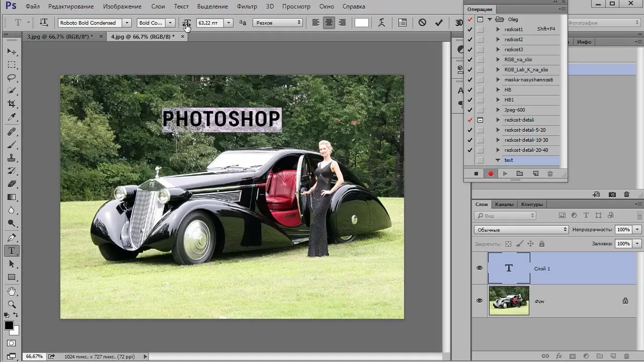This screenshot has height=362, width=644.
Task: Cancel the text edit in options bar
Action: coord(422,23)
